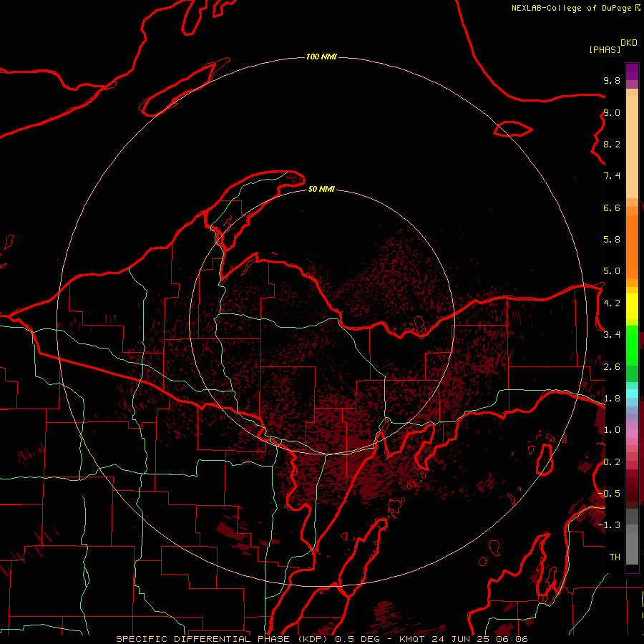Click the 3.4 scale value

click(612, 335)
